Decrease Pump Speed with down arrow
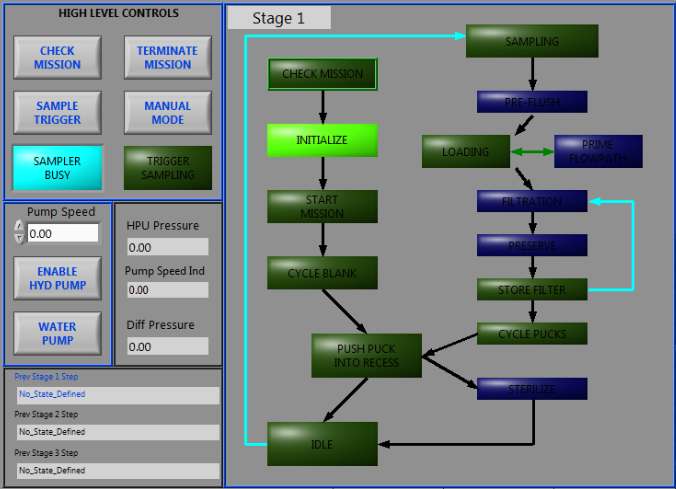Image resolution: width=676 pixels, height=489 pixels. pos(19,238)
